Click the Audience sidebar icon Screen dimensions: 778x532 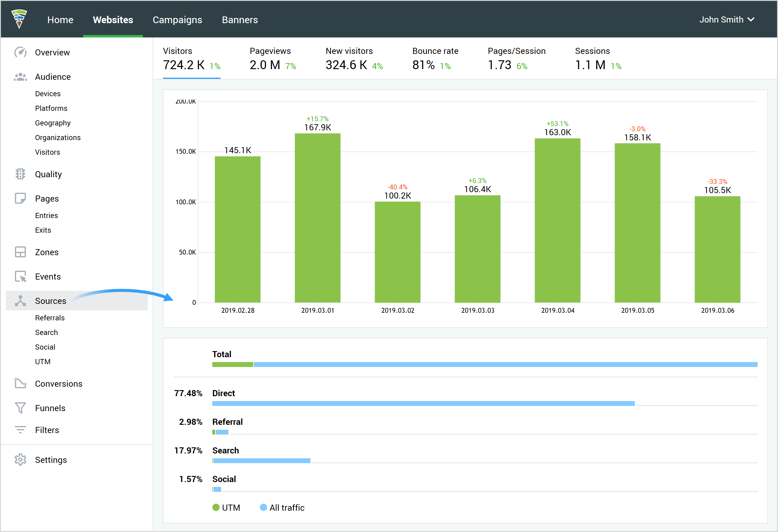(21, 76)
